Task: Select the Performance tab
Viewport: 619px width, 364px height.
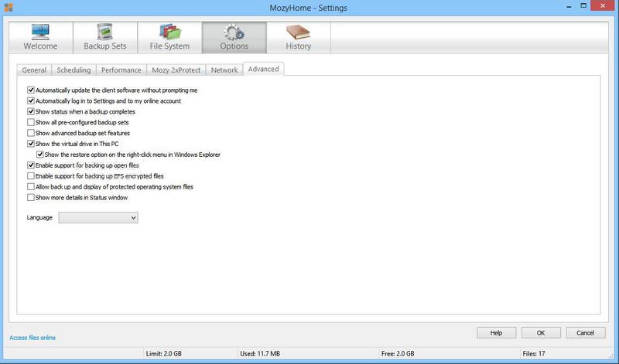Action: pos(121,70)
